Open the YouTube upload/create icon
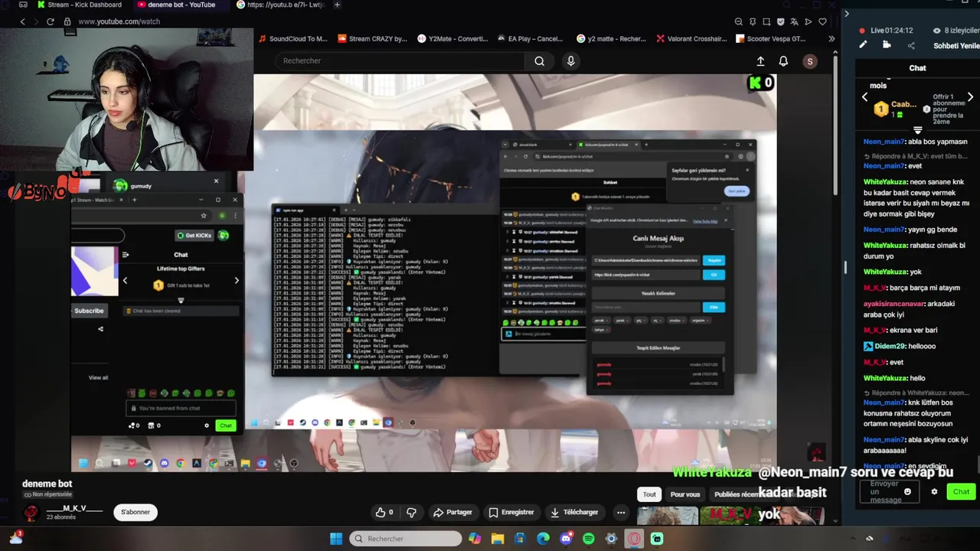This screenshot has width=980, height=551. click(760, 61)
